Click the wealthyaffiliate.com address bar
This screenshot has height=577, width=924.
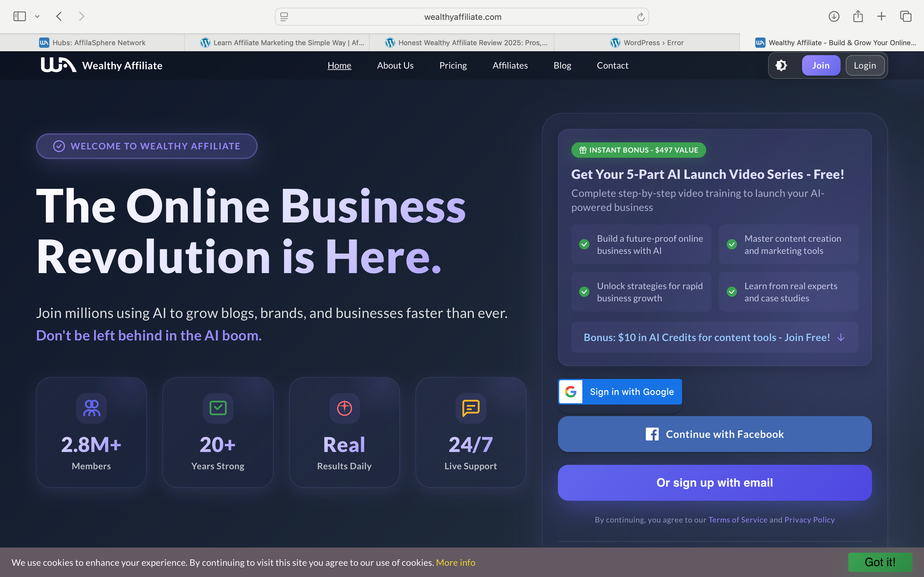[462, 17]
